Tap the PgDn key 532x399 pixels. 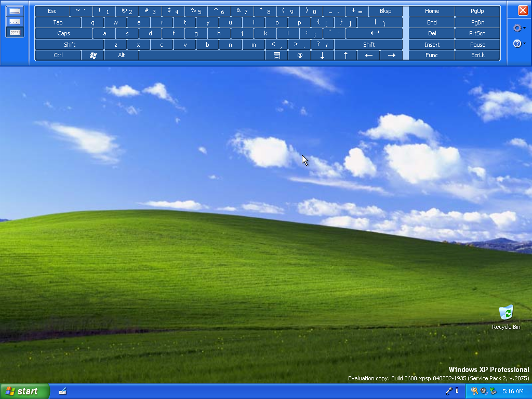[478, 22]
